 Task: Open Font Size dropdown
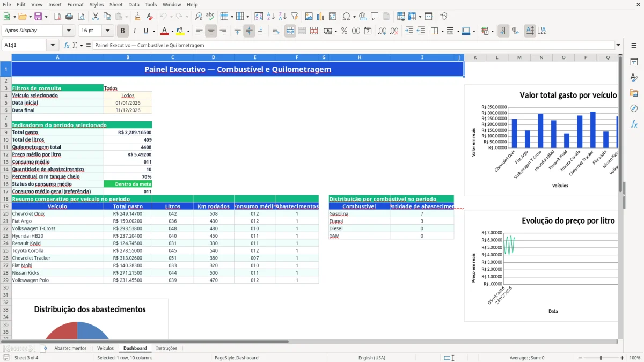108,31
